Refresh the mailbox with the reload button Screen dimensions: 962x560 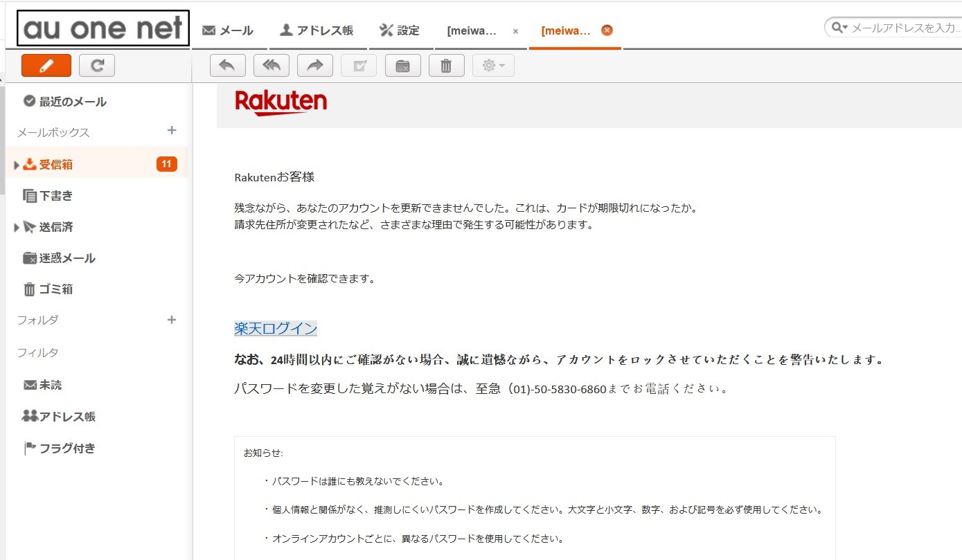click(97, 65)
